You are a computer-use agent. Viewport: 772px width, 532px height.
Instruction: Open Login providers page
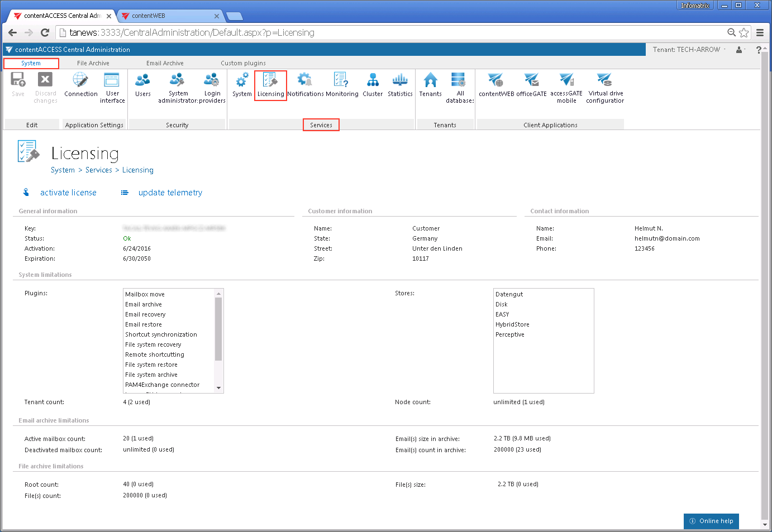(212, 88)
